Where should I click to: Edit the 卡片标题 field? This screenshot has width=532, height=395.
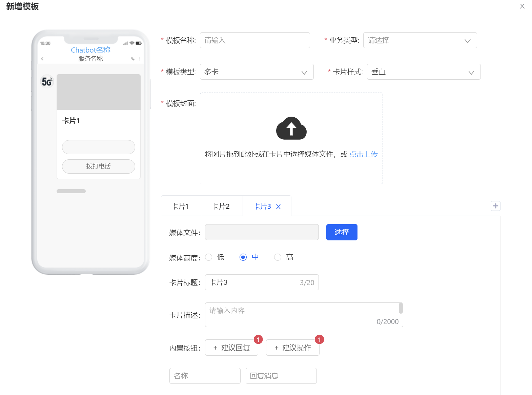click(262, 282)
